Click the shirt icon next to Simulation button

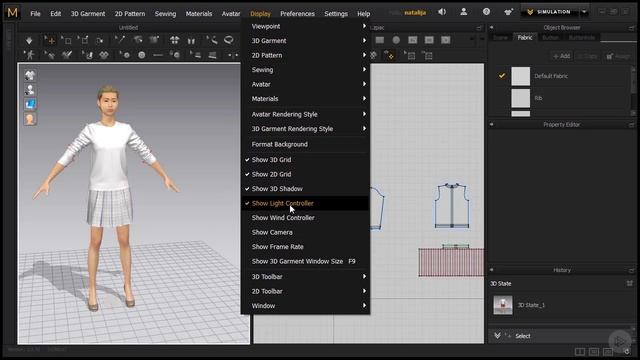tap(508, 12)
